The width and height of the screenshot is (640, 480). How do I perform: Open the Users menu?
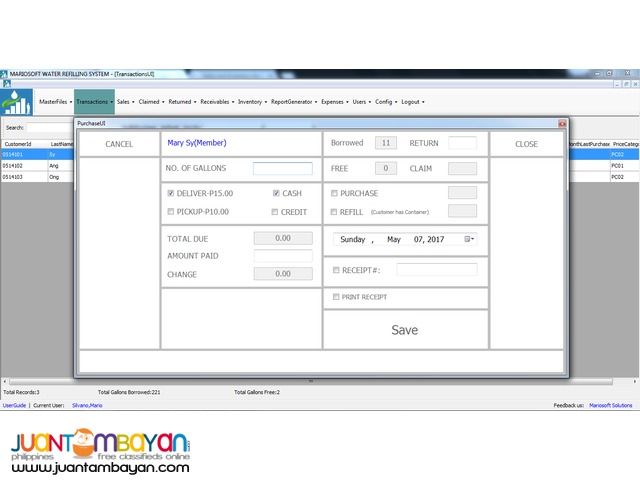[x=362, y=102]
